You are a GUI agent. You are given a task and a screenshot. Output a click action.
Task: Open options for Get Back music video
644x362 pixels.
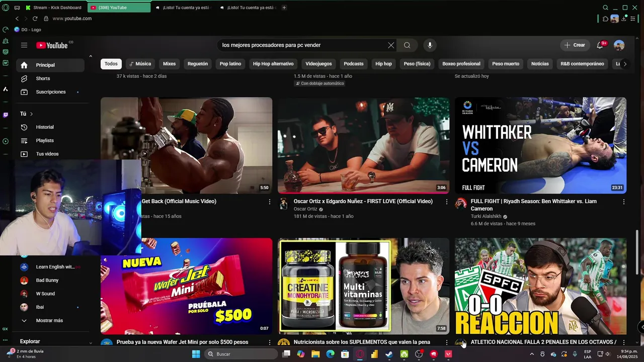pos(269,202)
